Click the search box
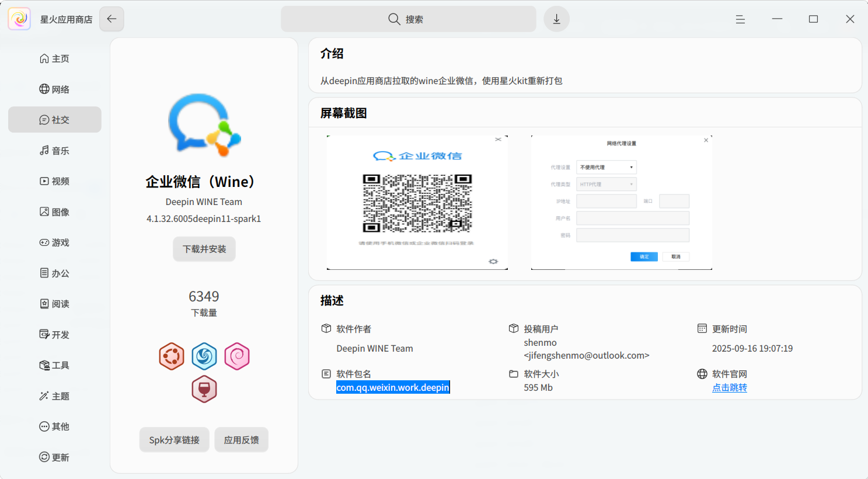Viewport: 868px width, 479px height. (x=409, y=19)
